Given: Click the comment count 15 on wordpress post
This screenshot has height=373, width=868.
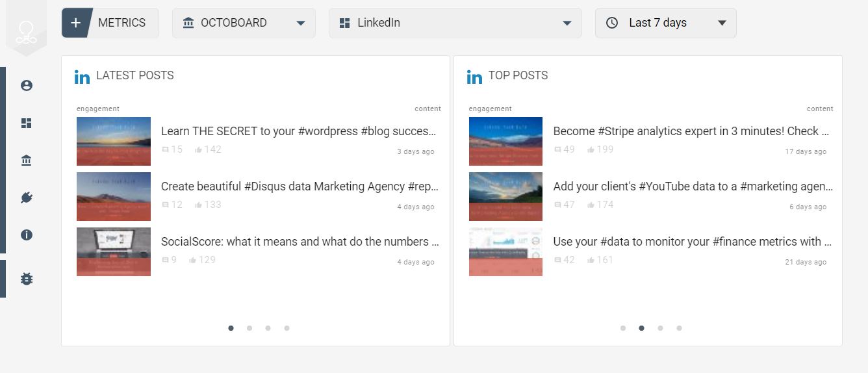Looking at the screenshot, I should pyautogui.click(x=177, y=149).
